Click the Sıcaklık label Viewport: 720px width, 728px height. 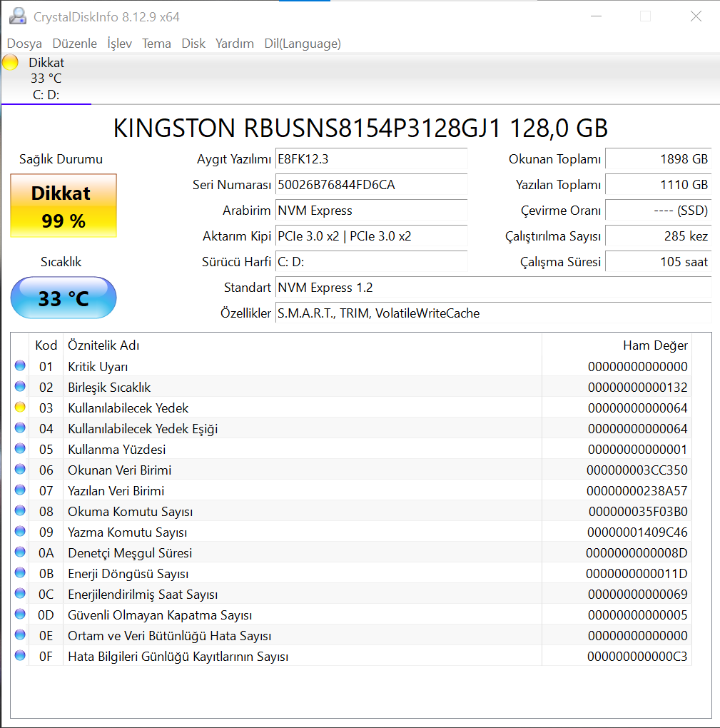pyautogui.click(x=61, y=262)
